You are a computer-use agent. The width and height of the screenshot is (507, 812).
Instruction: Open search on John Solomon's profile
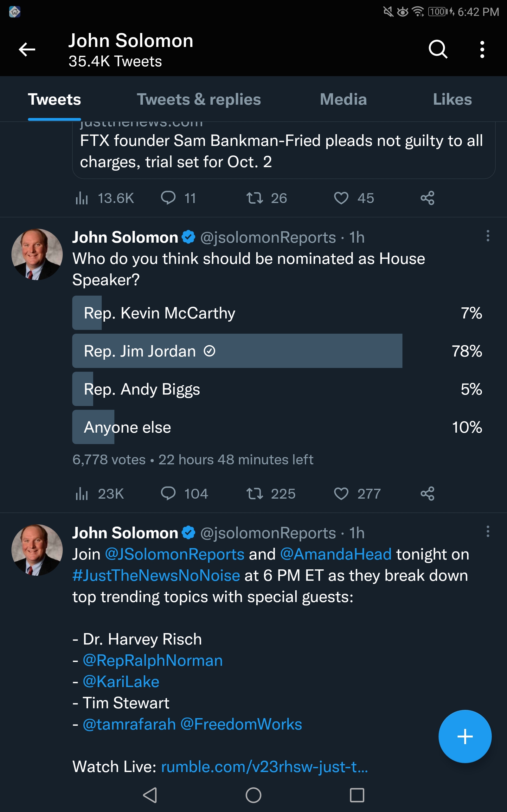(438, 50)
